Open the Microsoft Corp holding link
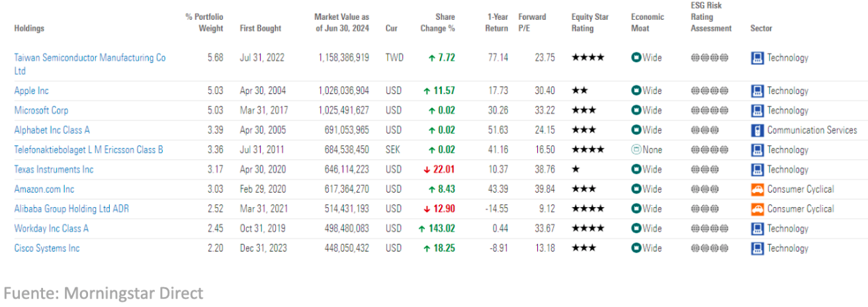The image size is (868, 307). 41,110
